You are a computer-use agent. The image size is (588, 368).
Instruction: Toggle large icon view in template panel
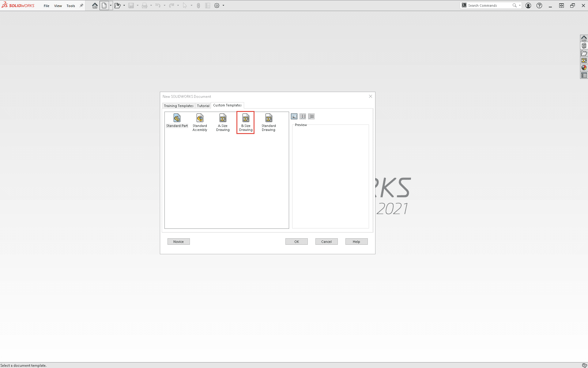294,116
